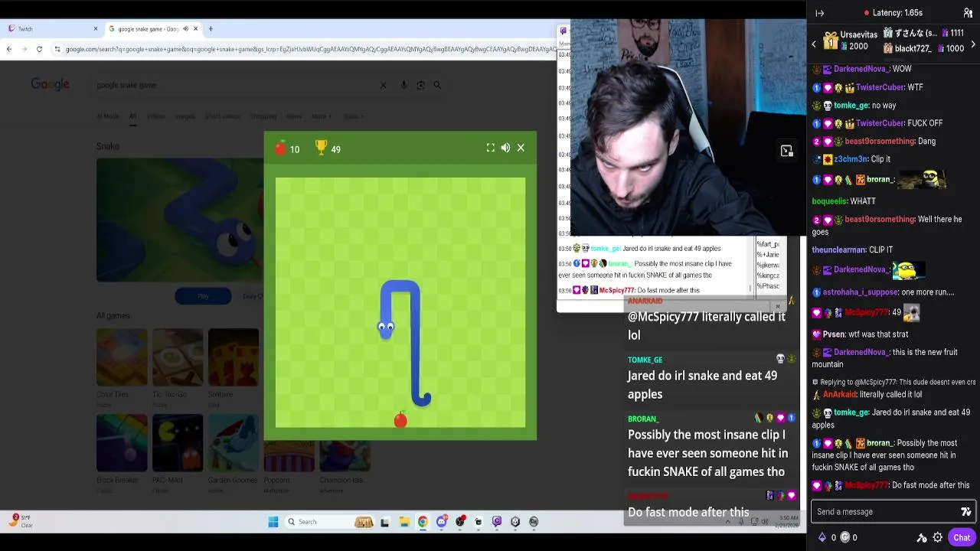980x551 pixels.
Task: Select the All results tab
Action: click(x=132, y=116)
